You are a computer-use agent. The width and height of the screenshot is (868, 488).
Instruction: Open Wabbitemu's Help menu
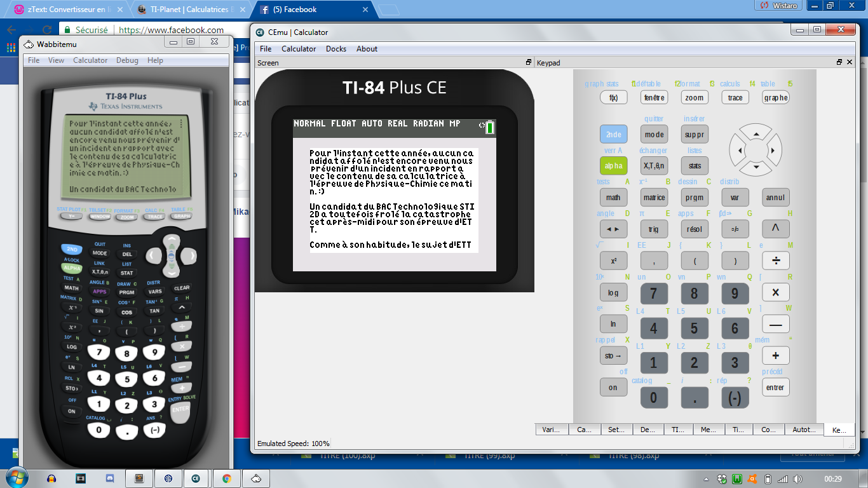(x=155, y=60)
